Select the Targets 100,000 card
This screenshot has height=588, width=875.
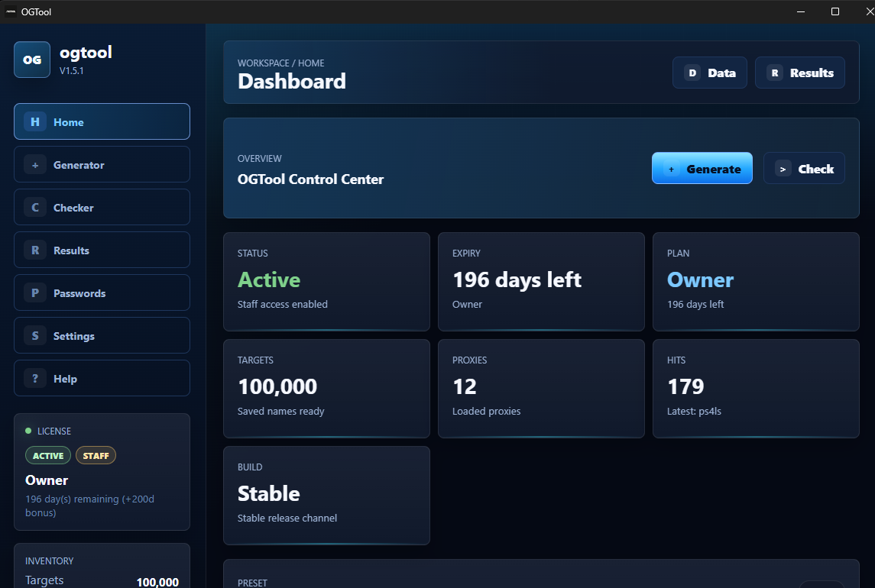326,389
